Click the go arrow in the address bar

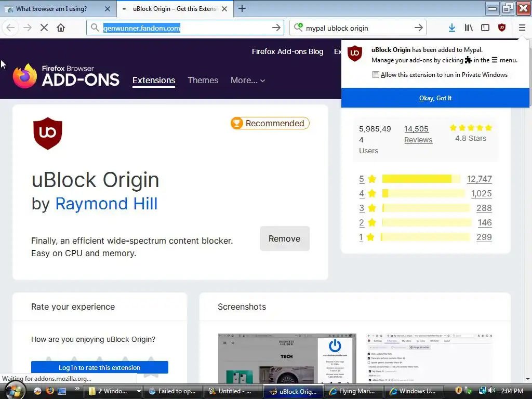tap(276, 28)
